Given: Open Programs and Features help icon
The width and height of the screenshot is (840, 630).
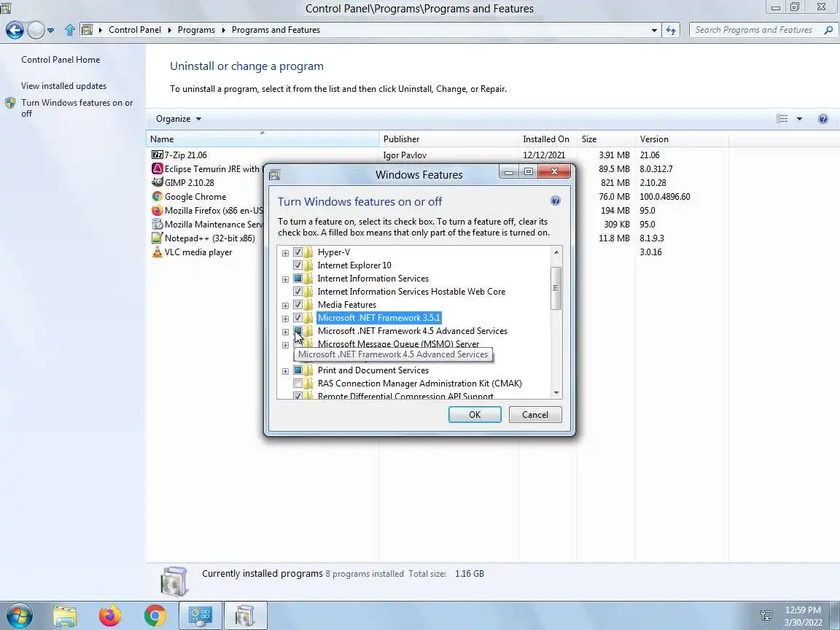Looking at the screenshot, I should point(822,119).
